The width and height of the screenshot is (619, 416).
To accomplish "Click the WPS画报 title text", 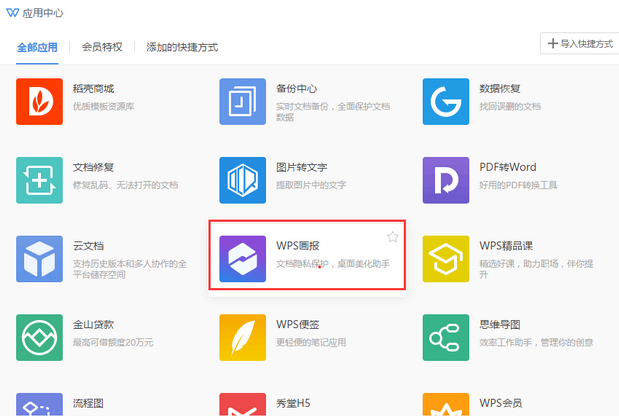I will click(298, 246).
